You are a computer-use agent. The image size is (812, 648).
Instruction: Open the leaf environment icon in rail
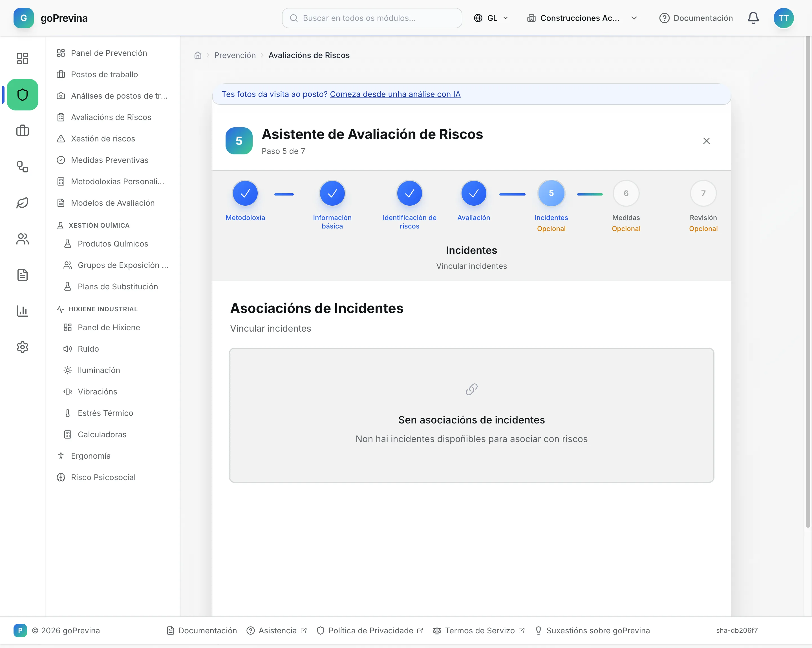coord(23,203)
